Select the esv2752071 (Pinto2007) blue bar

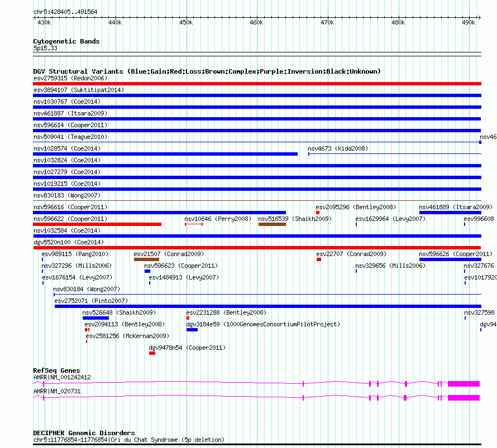(268, 306)
